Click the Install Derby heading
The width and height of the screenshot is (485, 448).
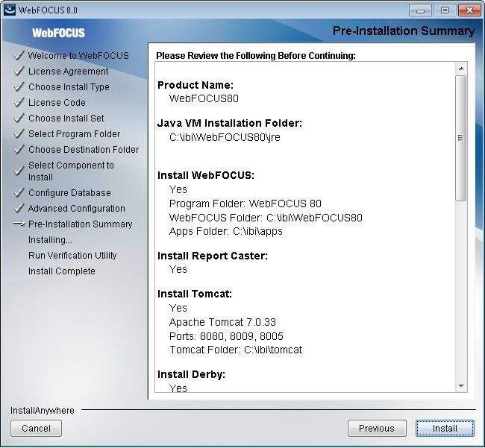click(x=191, y=374)
